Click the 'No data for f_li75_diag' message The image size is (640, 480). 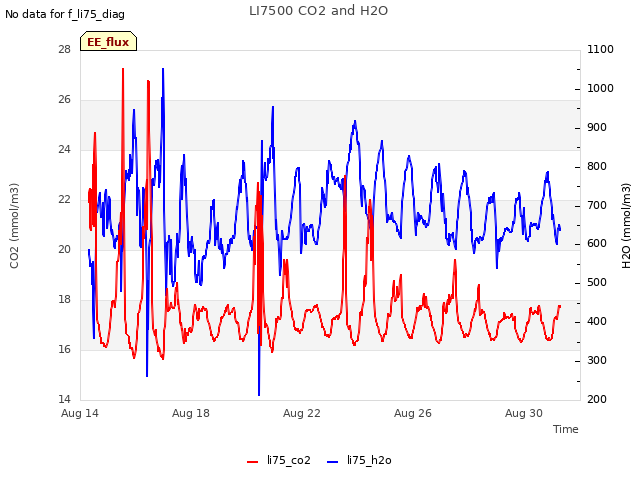click(x=65, y=14)
